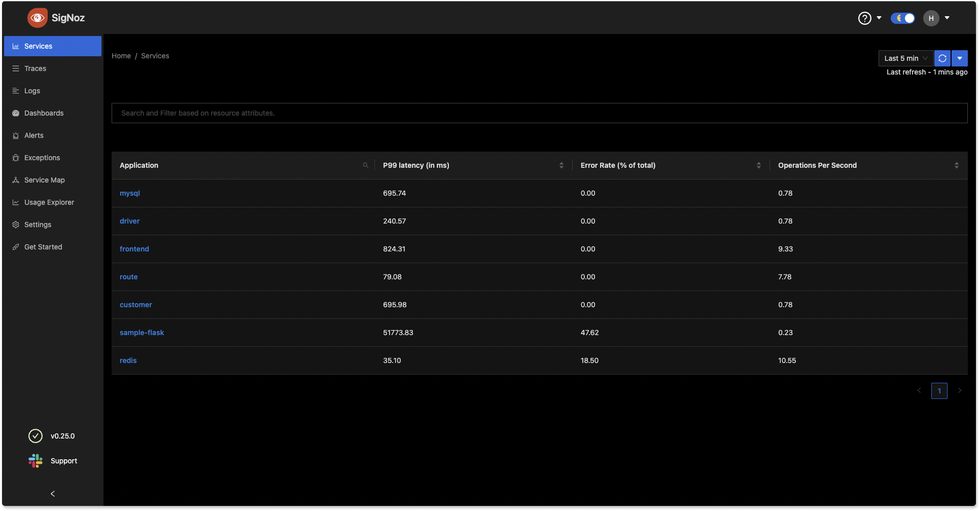Expand the user profile dropdown arrow
Image resolution: width=980 pixels, height=511 pixels.
tap(947, 18)
